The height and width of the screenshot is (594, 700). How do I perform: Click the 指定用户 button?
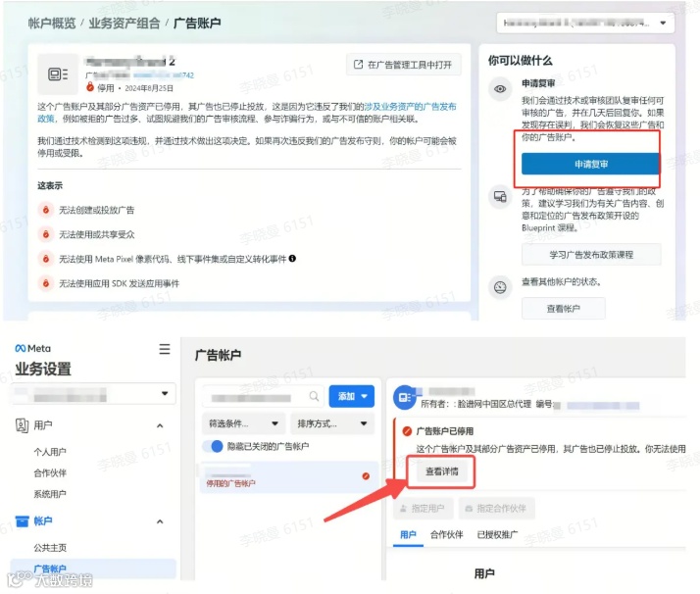tap(423, 508)
